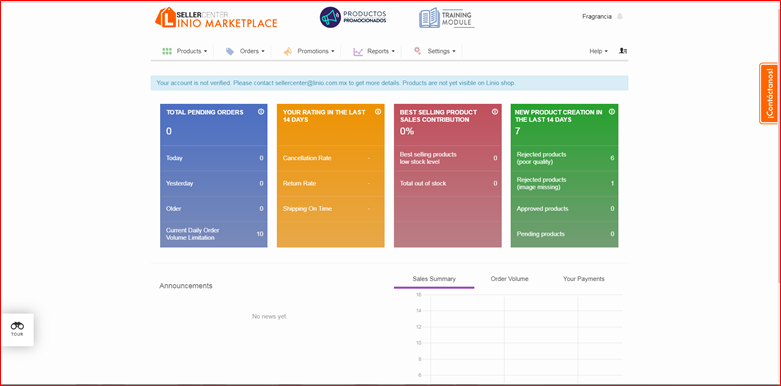Screen dimensions: 781x386
Task: Expand the Settings dropdown menu
Action: tap(441, 51)
